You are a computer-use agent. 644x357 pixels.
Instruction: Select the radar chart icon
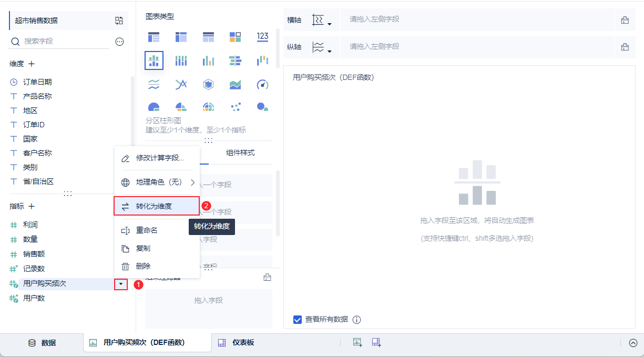tap(208, 84)
